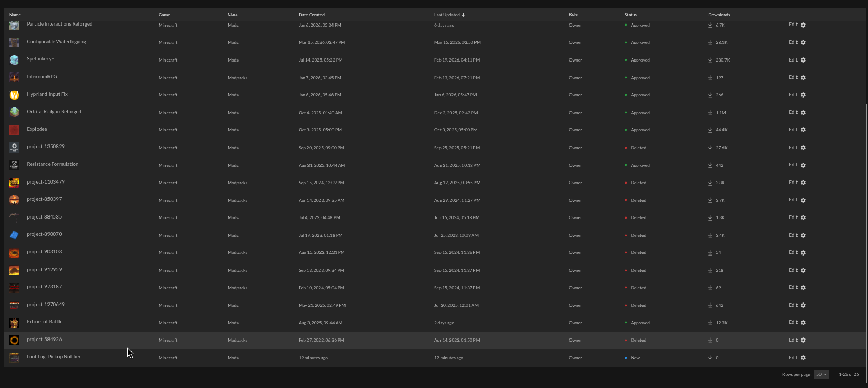Toggle sort arrow next to Last Updated

(x=463, y=15)
